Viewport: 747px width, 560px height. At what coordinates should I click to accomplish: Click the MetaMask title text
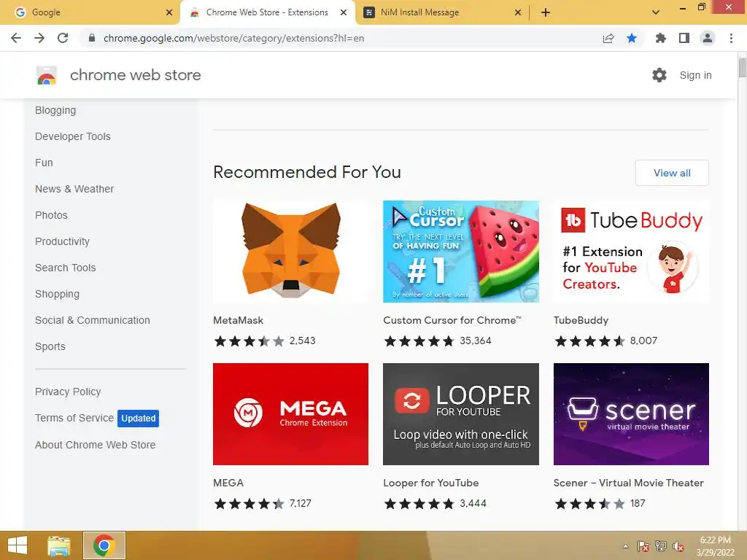point(239,321)
